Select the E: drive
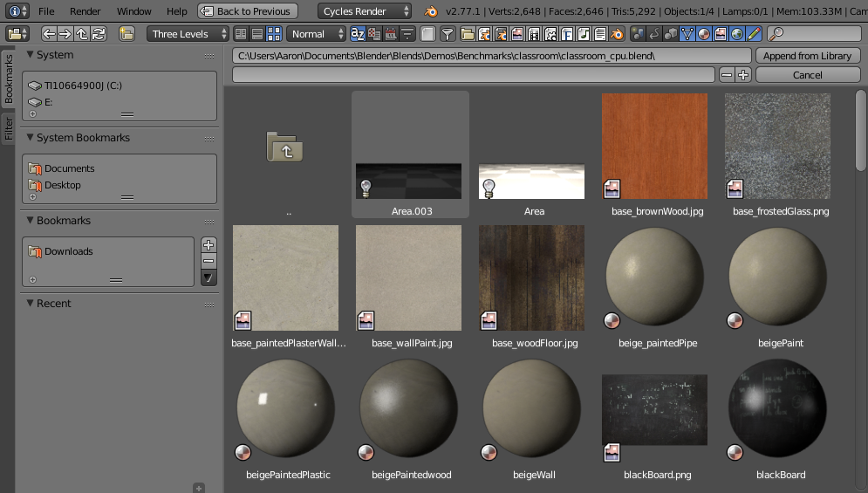868x493 pixels. click(x=119, y=102)
